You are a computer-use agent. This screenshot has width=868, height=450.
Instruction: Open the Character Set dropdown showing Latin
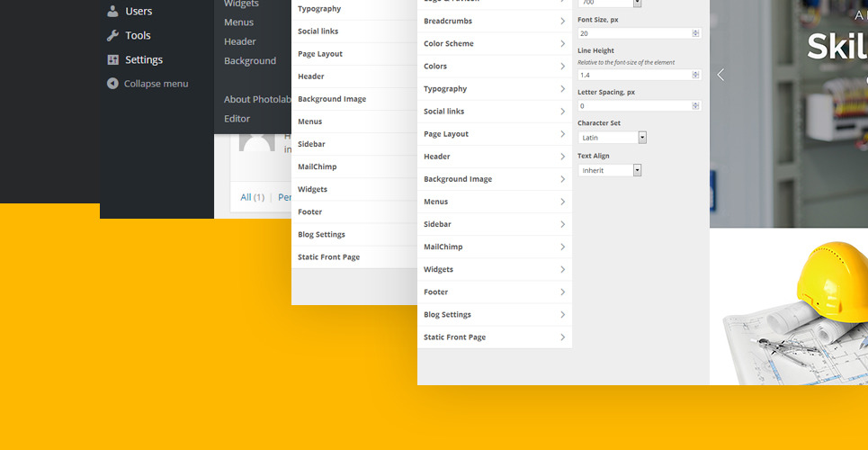pos(613,138)
